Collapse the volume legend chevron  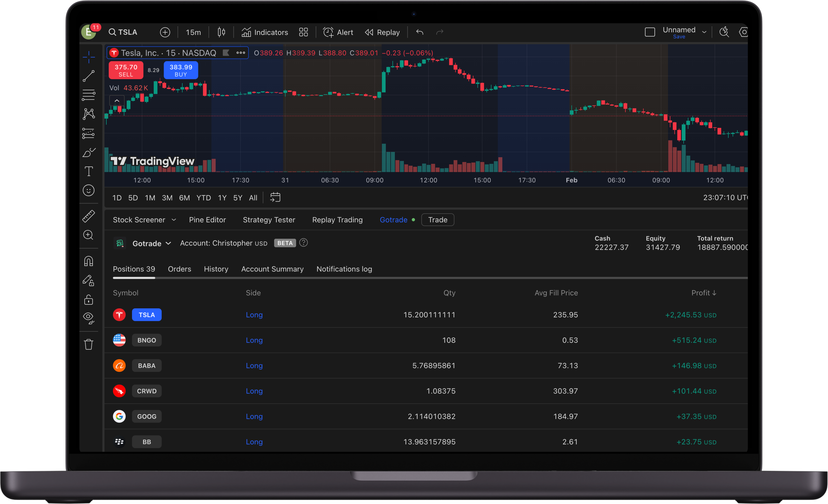pyautogui.click(x=116, y=100)
